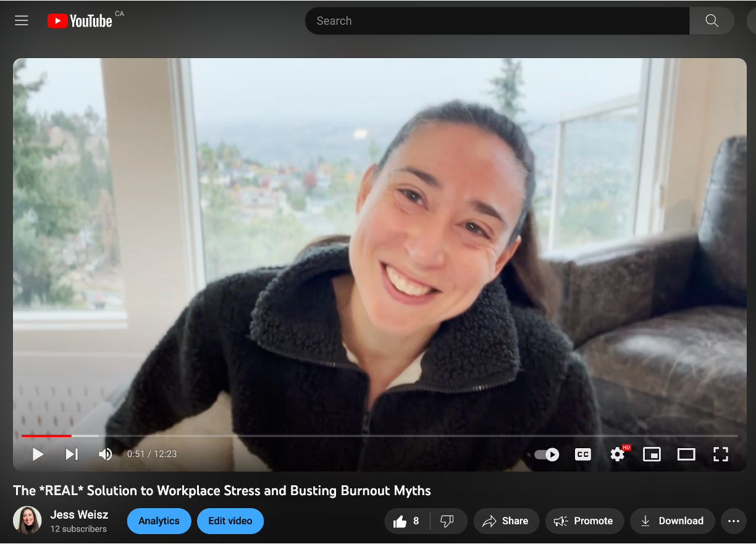Play the video
Viewport: 756px width, 544px height.
[x=38, y=454]
